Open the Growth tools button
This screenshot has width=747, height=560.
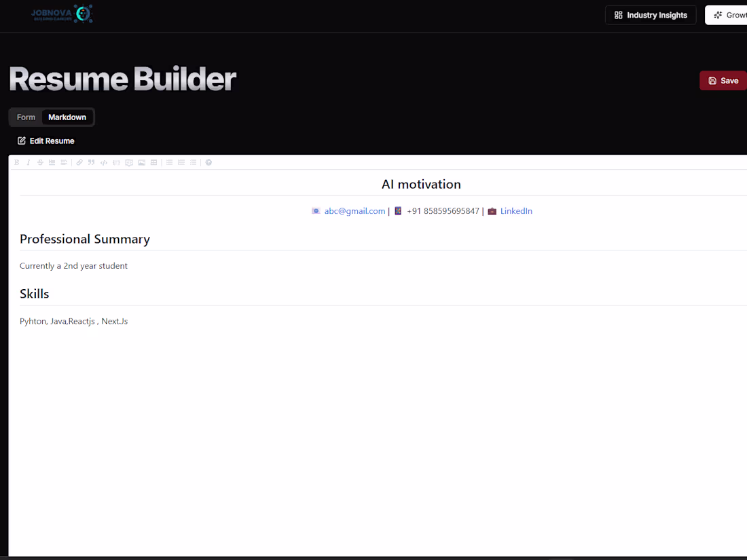point(726,15)
